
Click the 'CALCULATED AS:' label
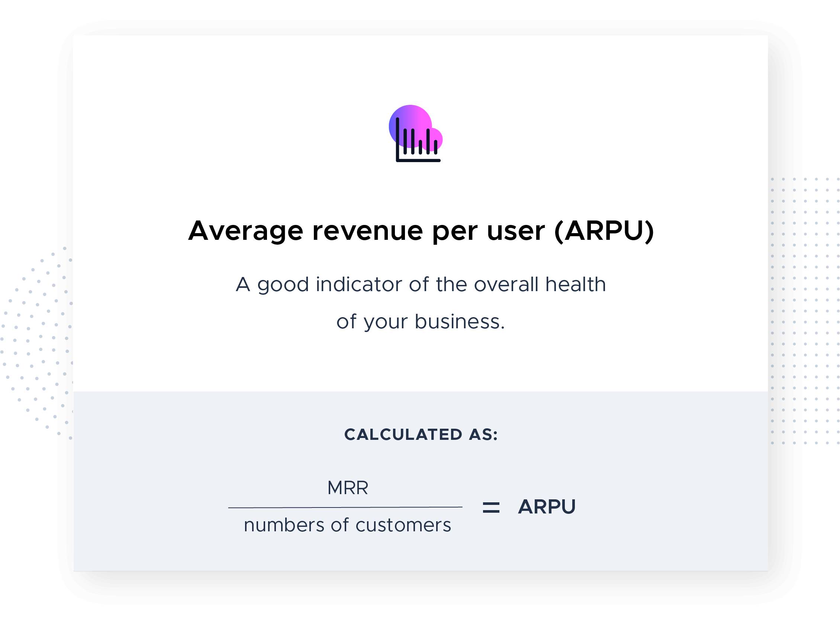(x=421, y=434)
